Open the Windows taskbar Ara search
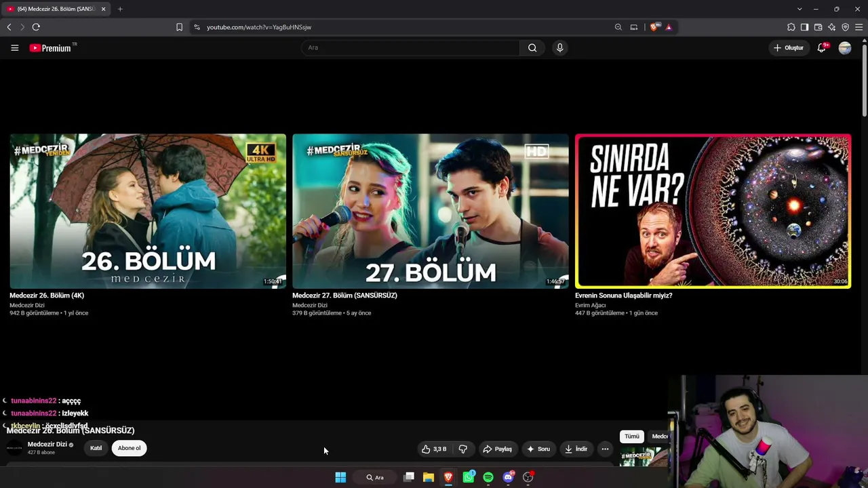The image size is (868, 488). [x=375, y=477]
